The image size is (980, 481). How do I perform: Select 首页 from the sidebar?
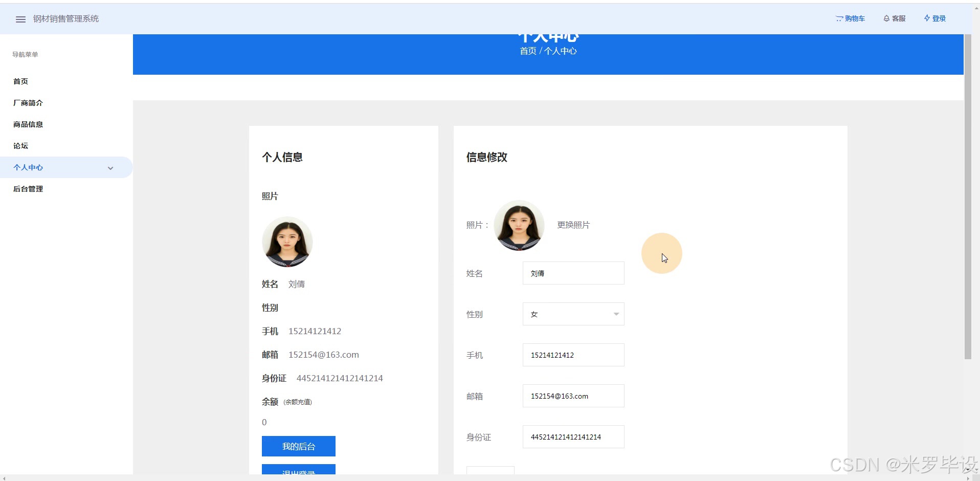[x=20, y=81]
